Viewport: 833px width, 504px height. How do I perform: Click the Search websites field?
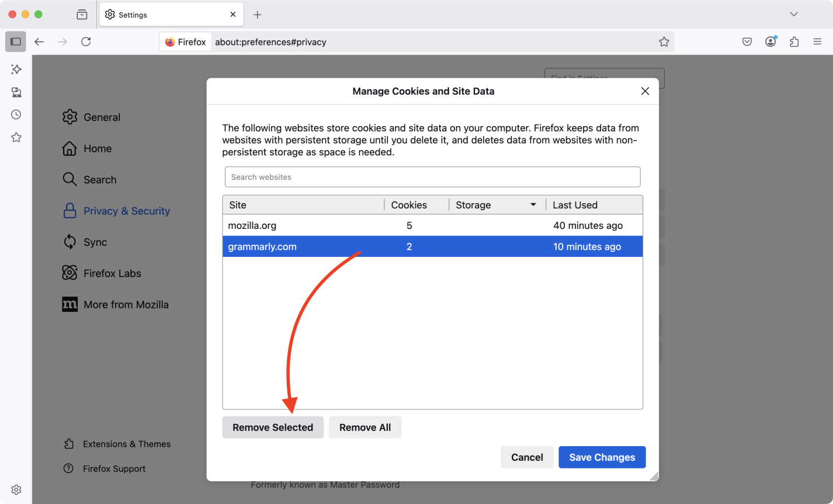(x=432, y=177)
